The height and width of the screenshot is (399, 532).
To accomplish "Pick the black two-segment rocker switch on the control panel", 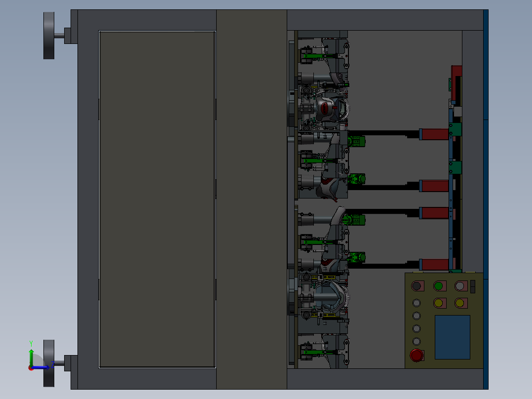I will click(x=473, y=286).
